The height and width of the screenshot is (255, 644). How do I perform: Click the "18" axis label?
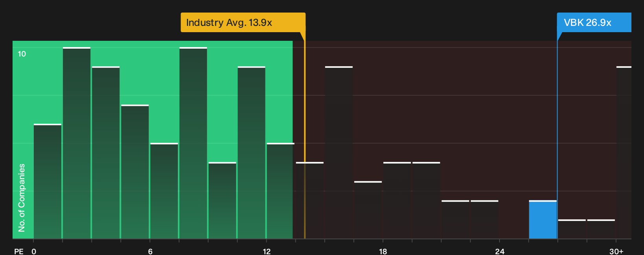coord(383,251)
